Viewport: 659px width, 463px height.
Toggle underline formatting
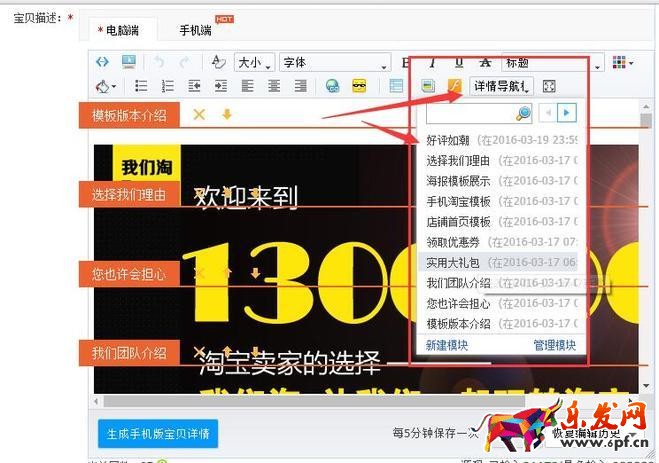(459, 63)
